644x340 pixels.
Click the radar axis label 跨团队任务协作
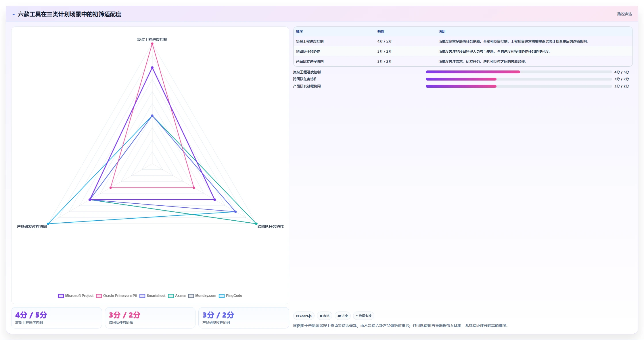tap(271, 226)
